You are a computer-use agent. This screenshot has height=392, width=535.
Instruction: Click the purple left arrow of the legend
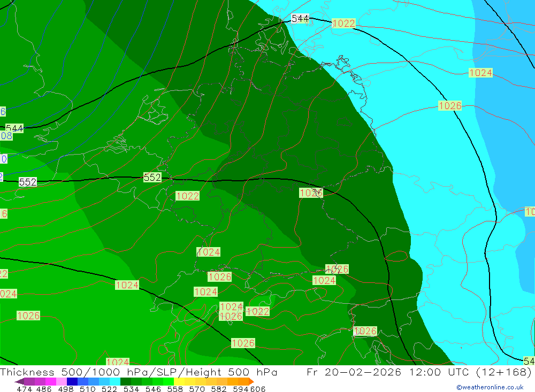click(x=19, y=381)
